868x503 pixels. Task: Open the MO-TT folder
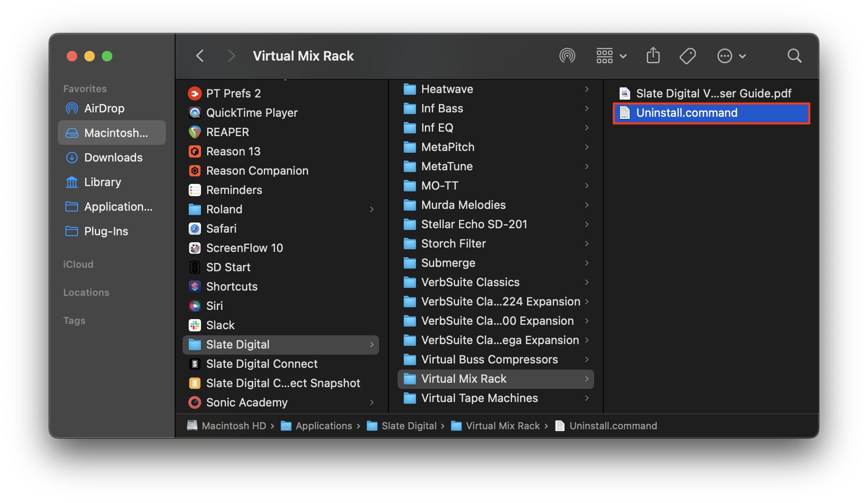(496, 186)
